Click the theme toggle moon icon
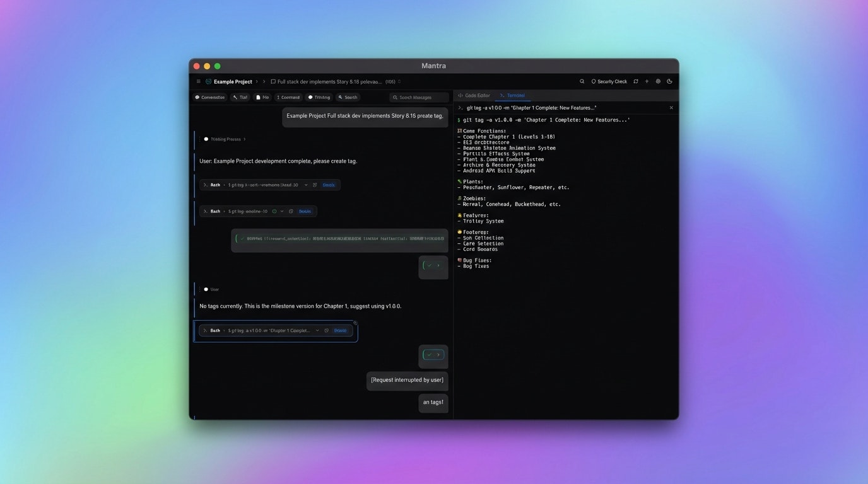The height and width of the screenshot is (484, 868). pyautogui.click(x=669, y=81)
